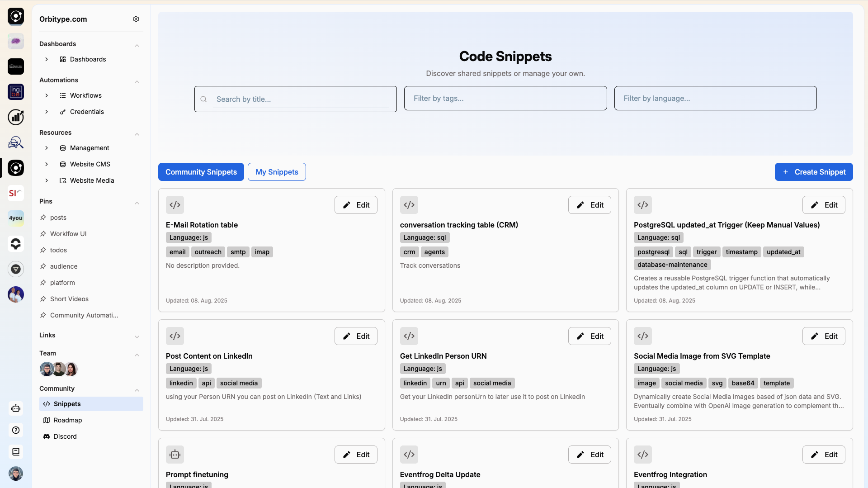Collapse the Resources section
868x488 pixels.
tap(137, 134)
